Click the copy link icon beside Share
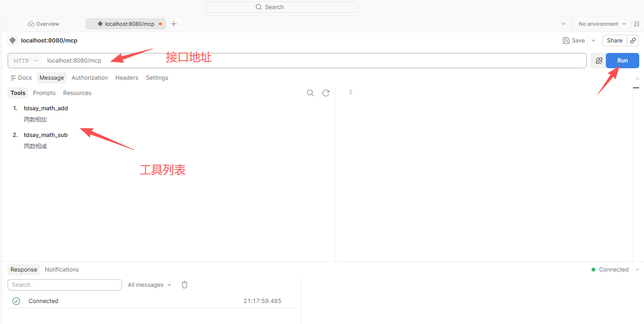This screenshot has height=324, width=644. pyautogui.click(x=633, y=41)
